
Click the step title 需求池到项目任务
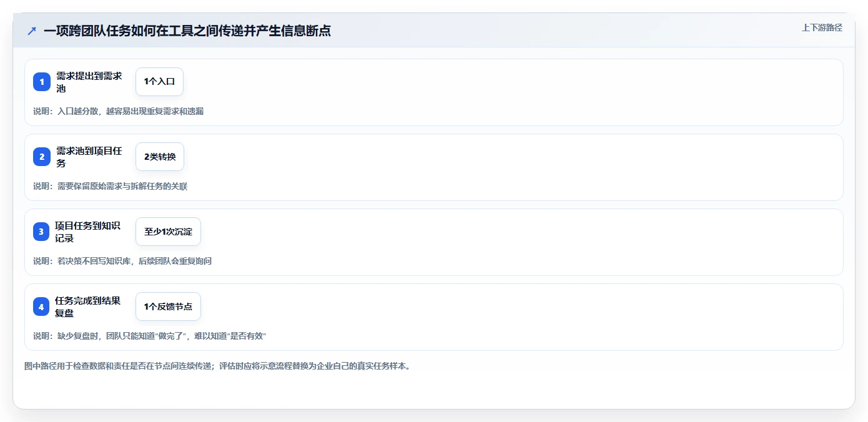click(89, 157)
